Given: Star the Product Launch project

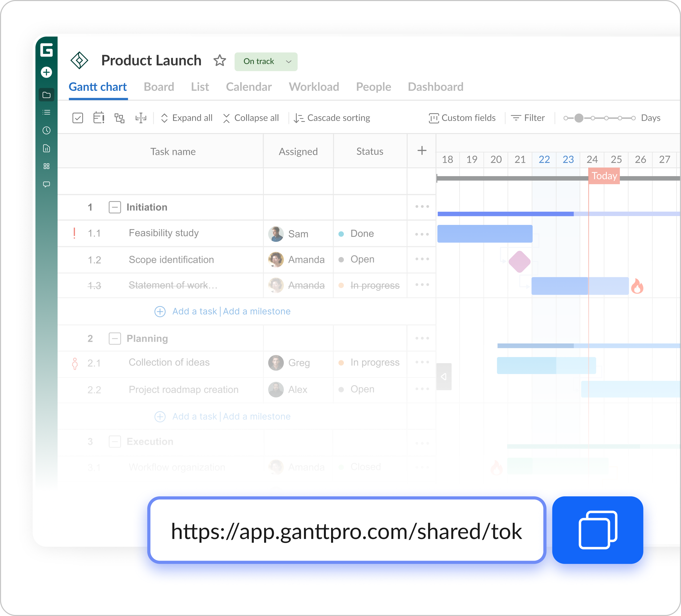Looking at the screenshot, I should 220,61.
